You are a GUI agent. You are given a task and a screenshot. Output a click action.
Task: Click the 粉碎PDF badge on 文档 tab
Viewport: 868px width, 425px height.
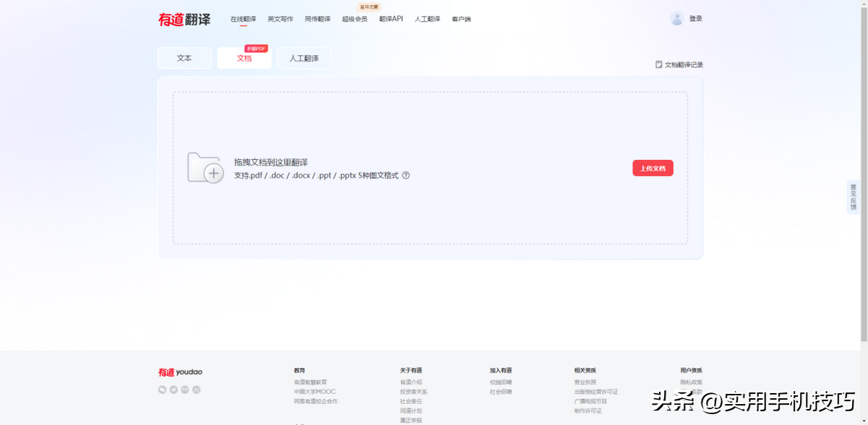coord(257,49)
